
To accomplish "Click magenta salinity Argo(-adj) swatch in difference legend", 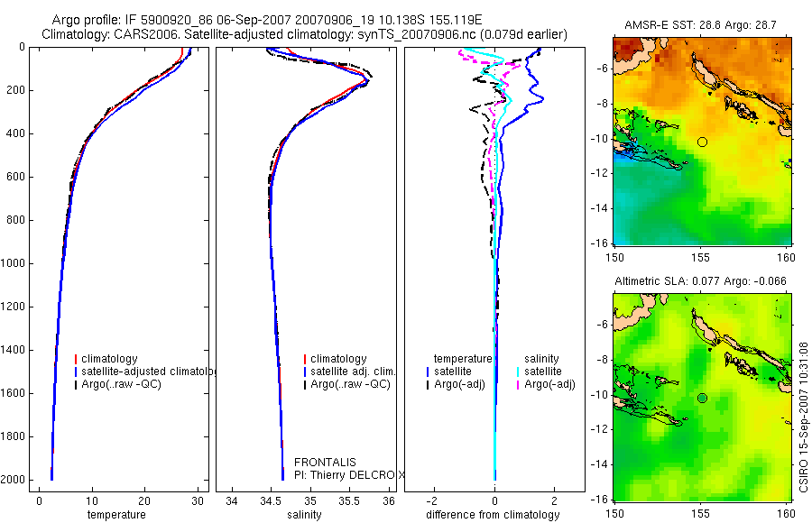I will coord(518,384).
